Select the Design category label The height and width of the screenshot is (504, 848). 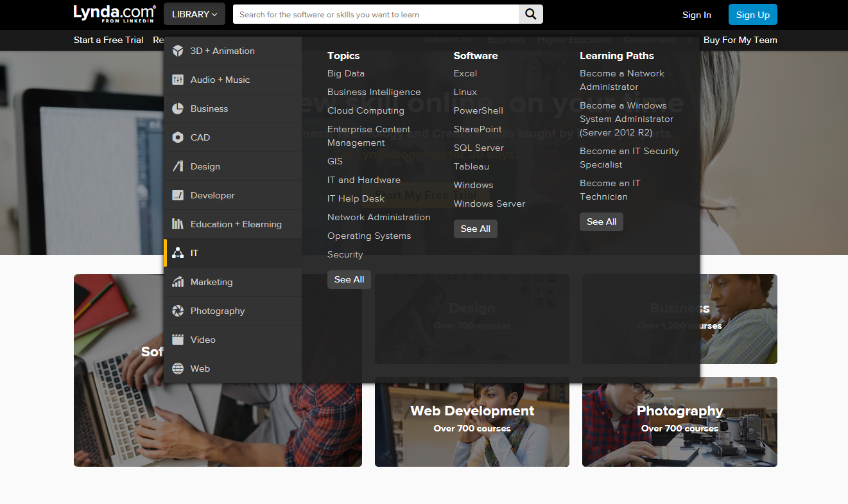(x=205, y=166)
